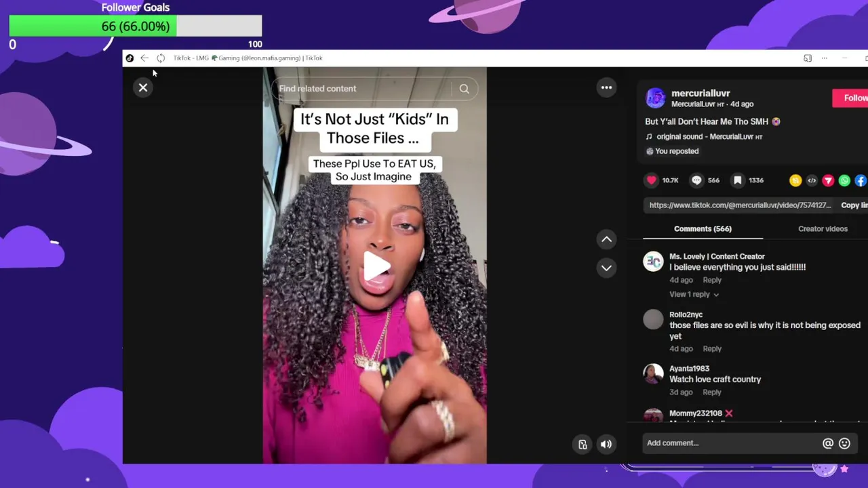Viewport: 868px width, 488px height.
Task: Reply to Rollo2nyc's comment
Action: [x=712, y=349]
